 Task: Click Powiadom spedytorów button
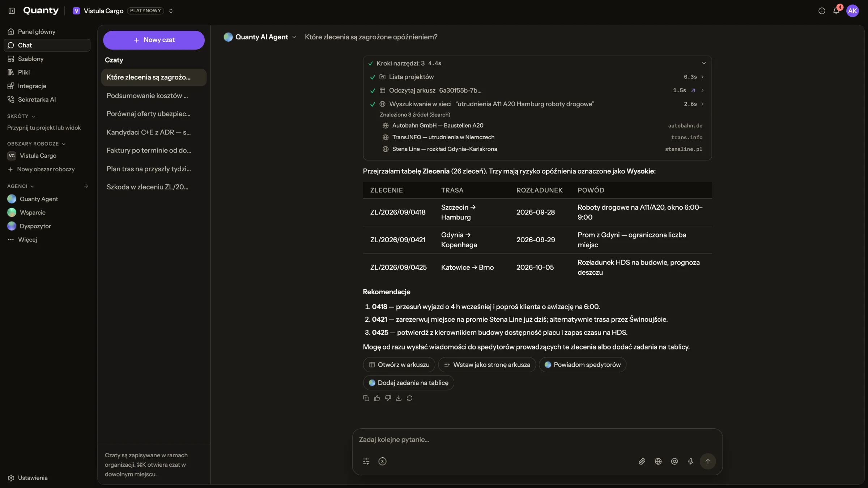pos(582,365)
